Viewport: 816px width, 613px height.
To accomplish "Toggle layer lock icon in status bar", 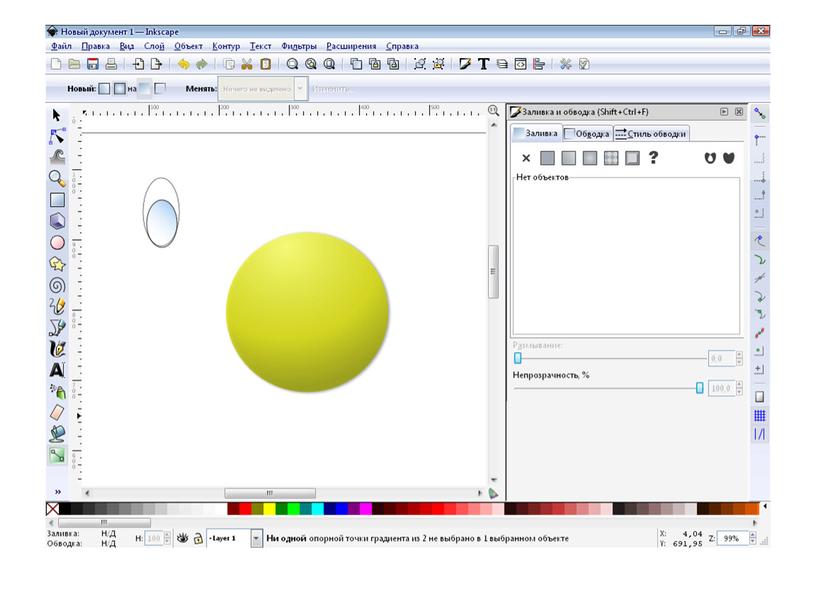I will pos(198,539).
